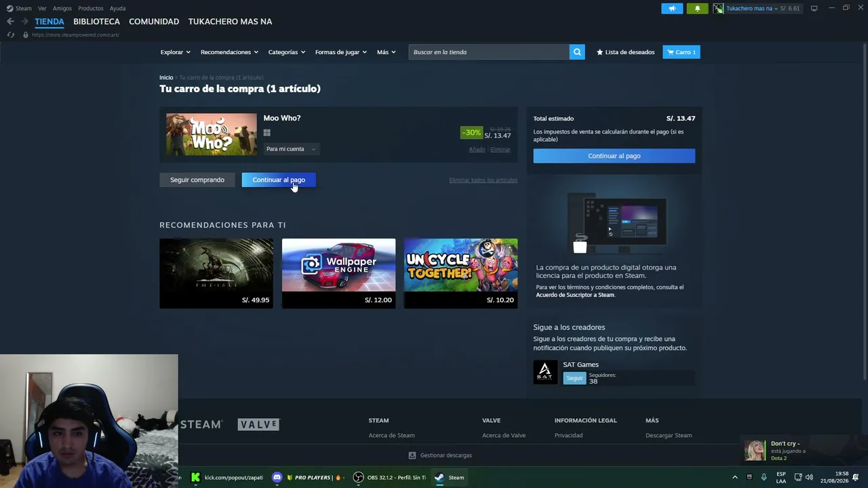Click the Steam logo menu icon
868x488 pixels.
(x=9, y=8)
